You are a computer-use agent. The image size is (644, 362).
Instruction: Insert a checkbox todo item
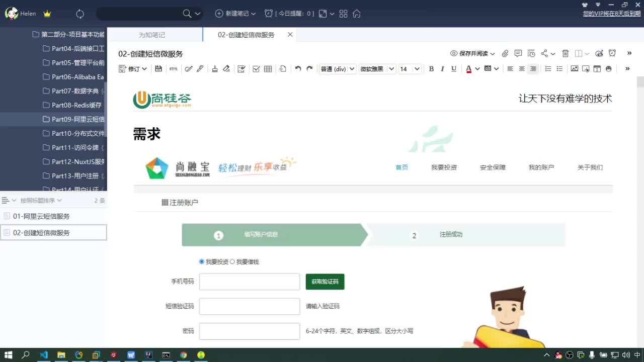(x=256, y=69)
